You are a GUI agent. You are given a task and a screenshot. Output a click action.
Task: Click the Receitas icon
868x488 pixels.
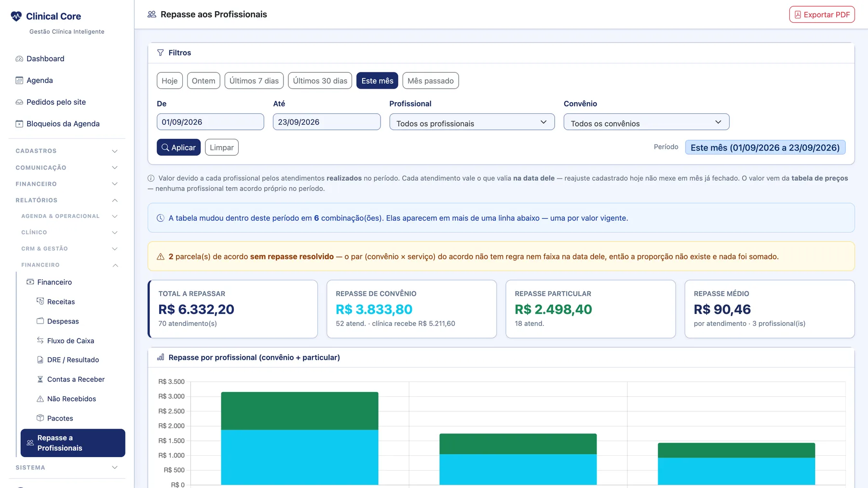[x=41, y=301]
